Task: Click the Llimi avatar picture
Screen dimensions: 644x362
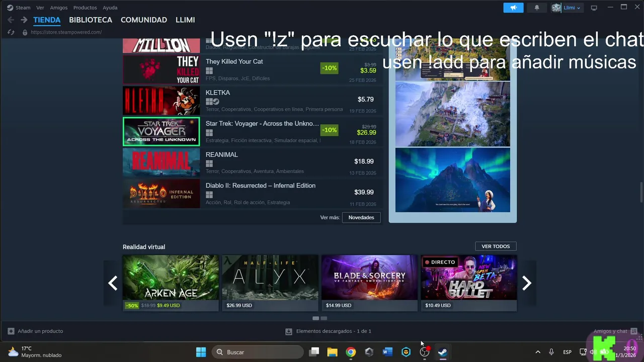Action: 556,8
